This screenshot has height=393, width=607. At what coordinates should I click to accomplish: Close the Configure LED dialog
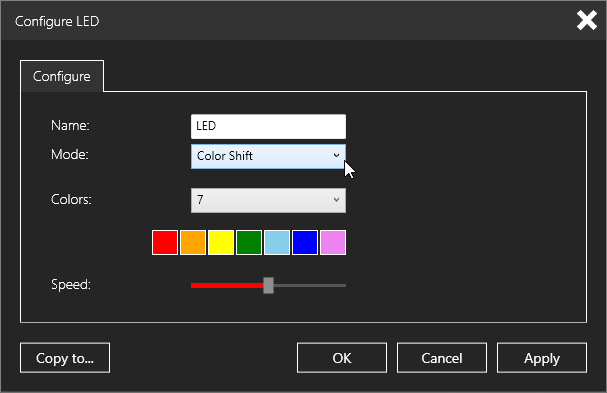tap(586, 20)
